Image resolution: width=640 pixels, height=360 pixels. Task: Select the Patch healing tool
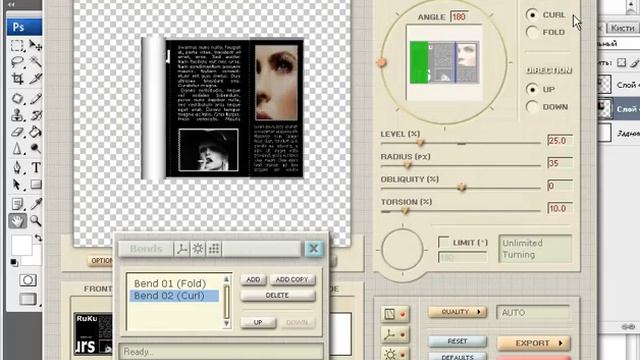17,98
